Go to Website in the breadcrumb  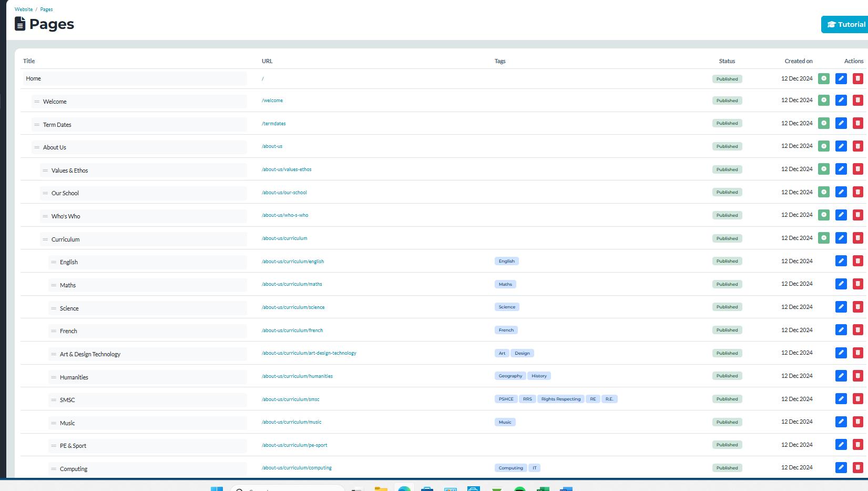[x=24, y=9]
